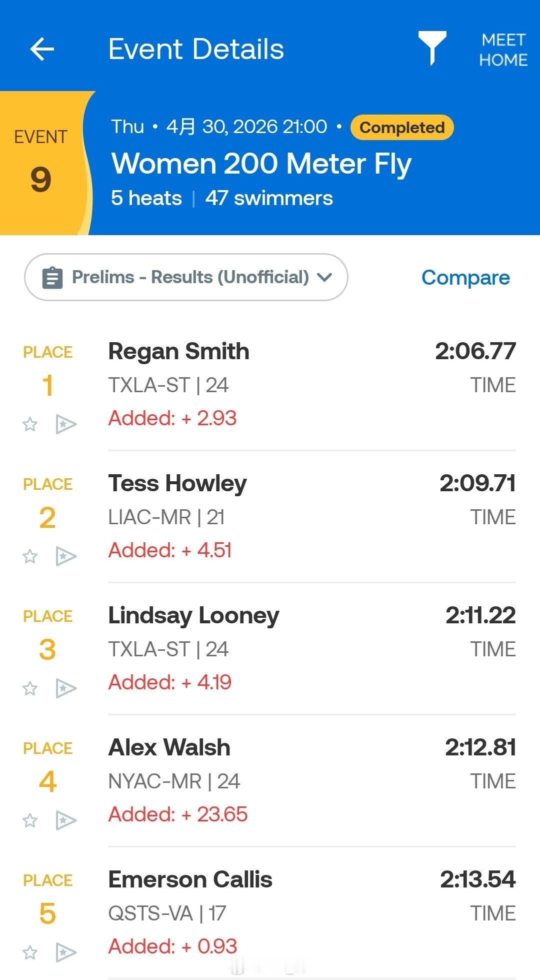Open Tess Howley's swimmer details
Screen dimensions: 540x980
pyautogui.click(x=177, y=483)
